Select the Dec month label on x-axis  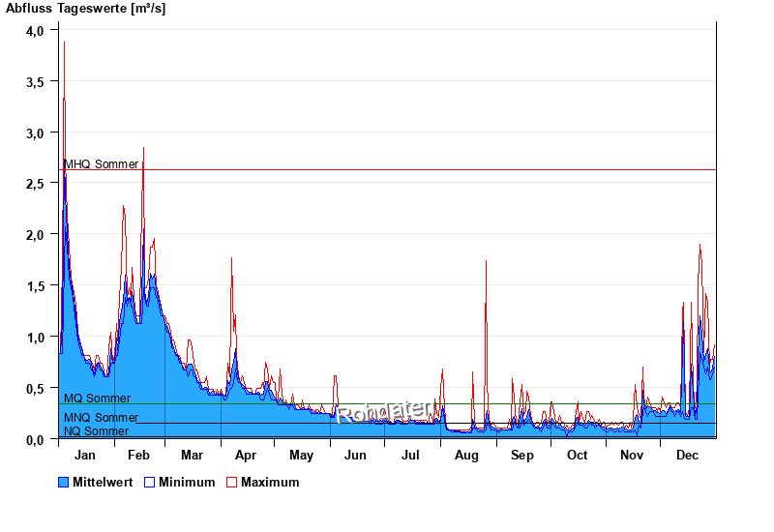[687, 455]
